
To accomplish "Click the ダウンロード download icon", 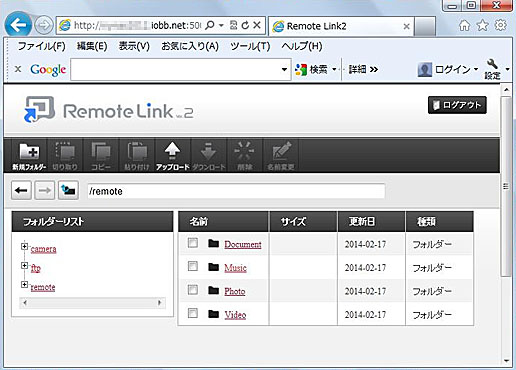I will point(209,156).
